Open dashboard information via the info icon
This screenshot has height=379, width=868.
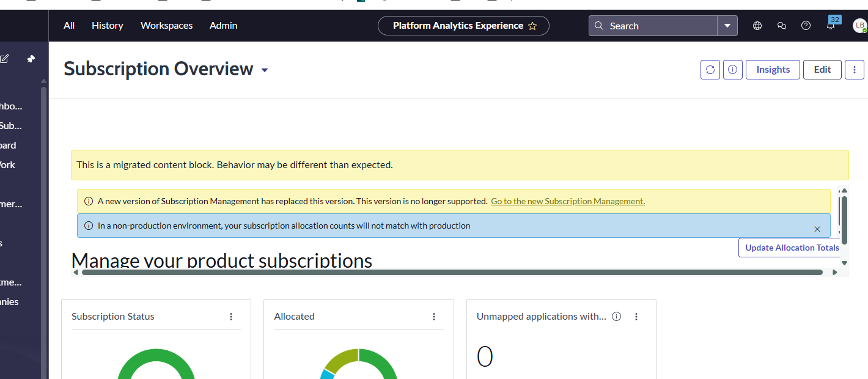click(x=732, y=69)
